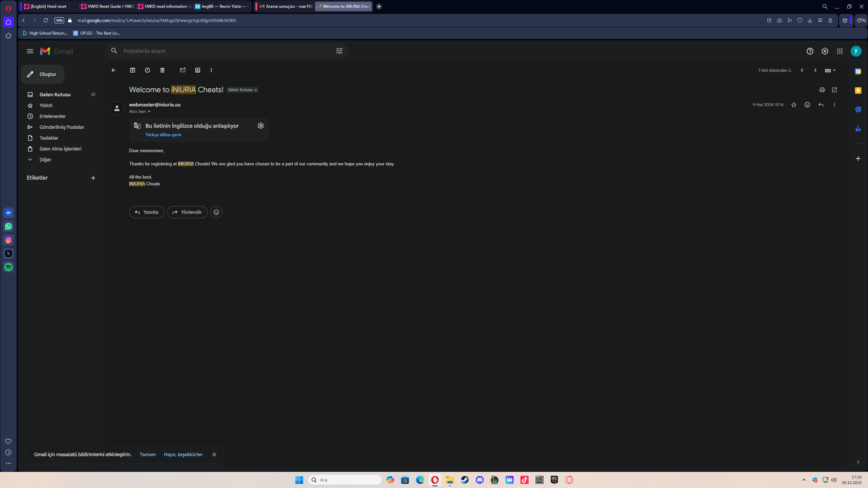Switch to the HWID Reset Guide tab
Screen dimensions: 868x488
point(107,6)
